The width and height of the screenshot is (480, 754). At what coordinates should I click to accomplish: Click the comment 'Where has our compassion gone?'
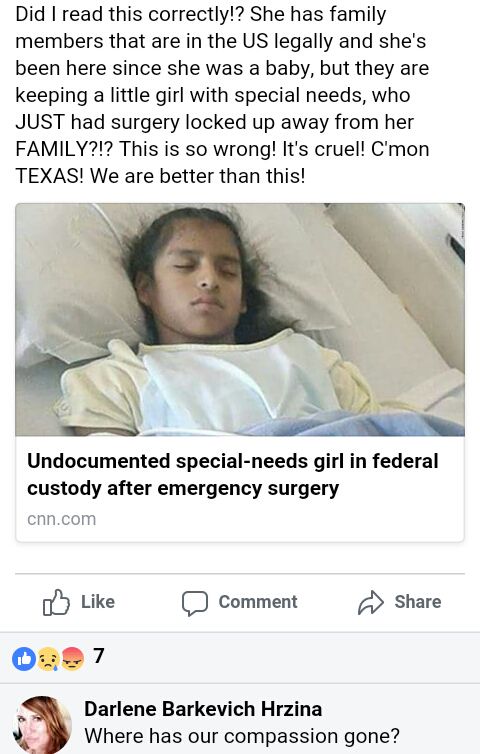[x=242, y=736]
